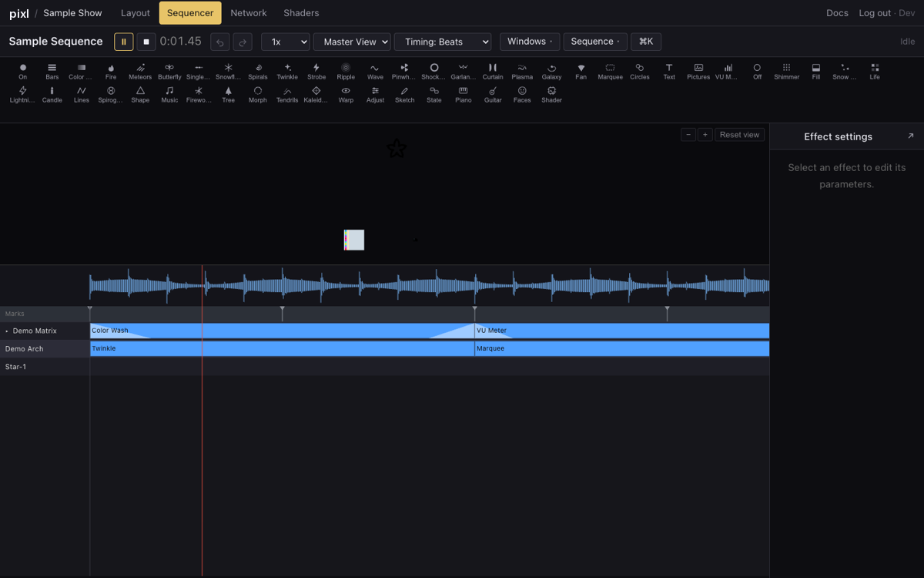Select the Bars effect

pos(52,72)
